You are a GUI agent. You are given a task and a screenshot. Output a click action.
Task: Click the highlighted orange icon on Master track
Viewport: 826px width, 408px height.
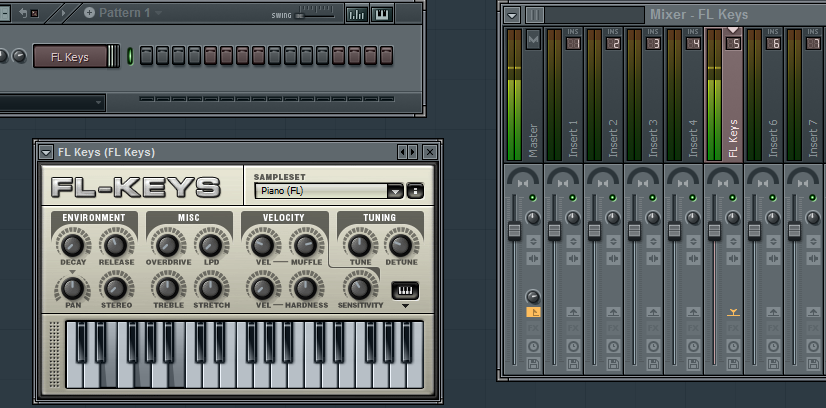coord(533,312)
